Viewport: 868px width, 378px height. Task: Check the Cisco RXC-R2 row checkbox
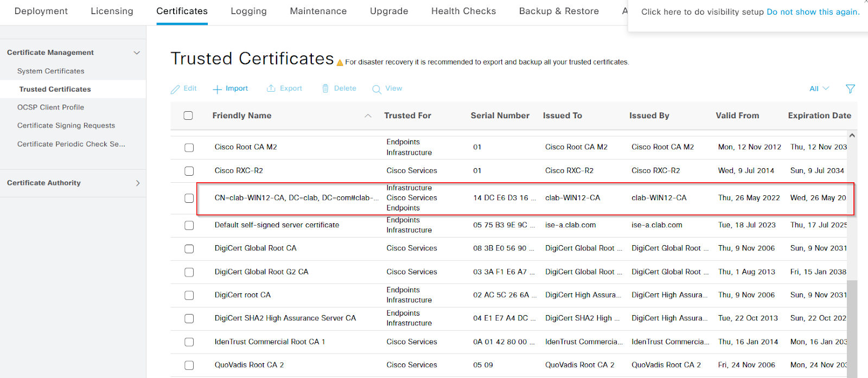tap(189, 171)
